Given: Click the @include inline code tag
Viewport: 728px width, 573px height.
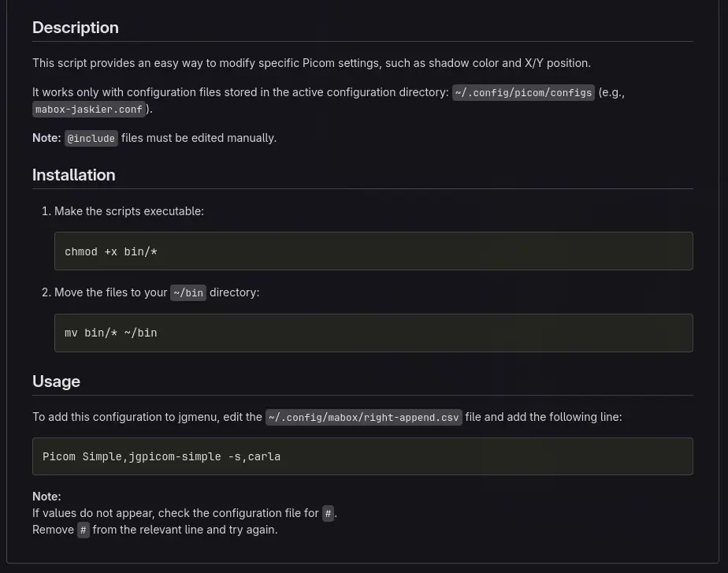Looking at the screenshot, I should click(91, 139).
